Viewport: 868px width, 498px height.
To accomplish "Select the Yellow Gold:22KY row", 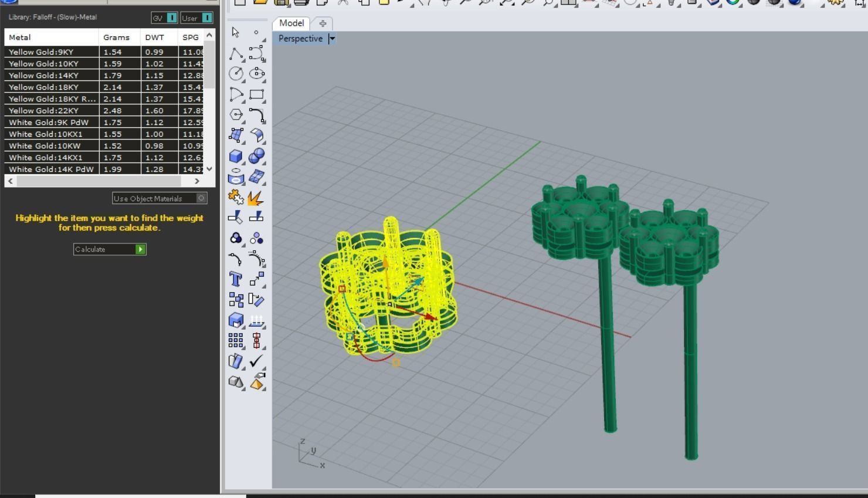I will click(104, 110).
